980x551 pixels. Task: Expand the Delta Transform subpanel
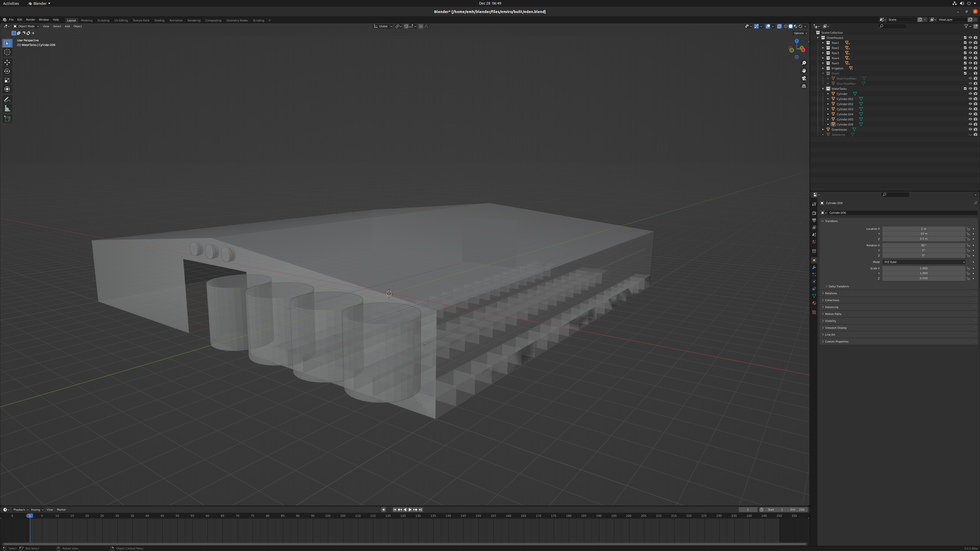pos(838,286)
